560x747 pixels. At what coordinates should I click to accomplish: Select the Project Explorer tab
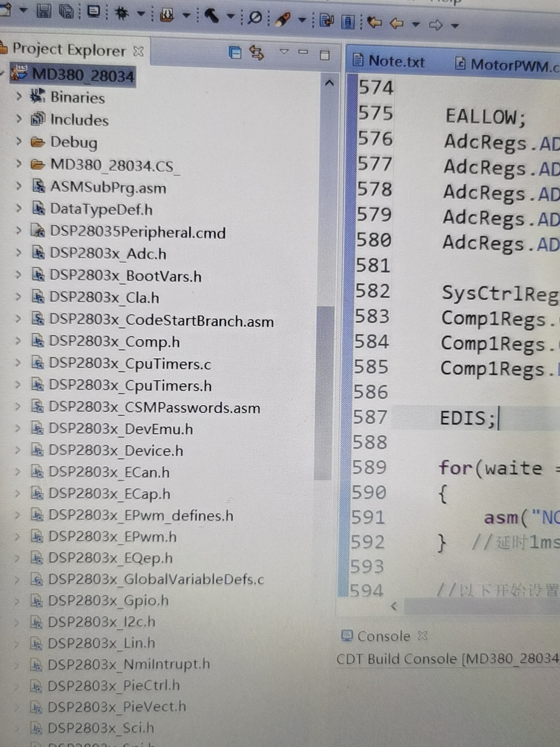coord(69,50)
